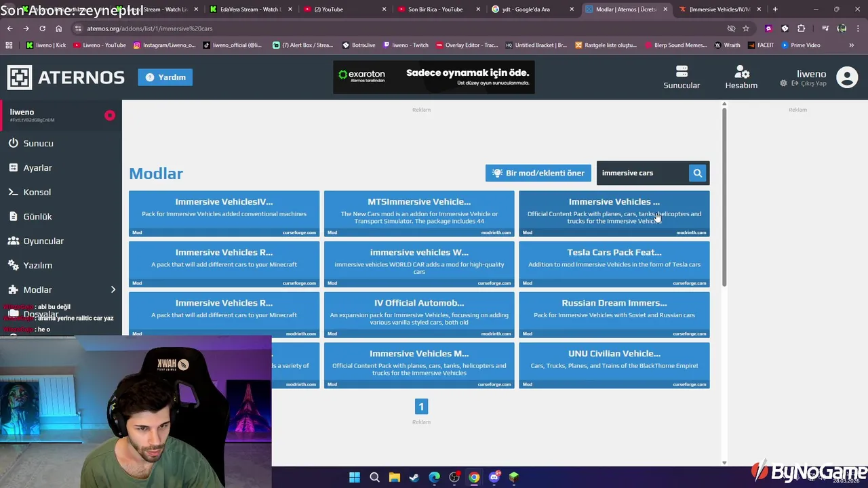
Task: Click the mod search input field
Action: 642,173
